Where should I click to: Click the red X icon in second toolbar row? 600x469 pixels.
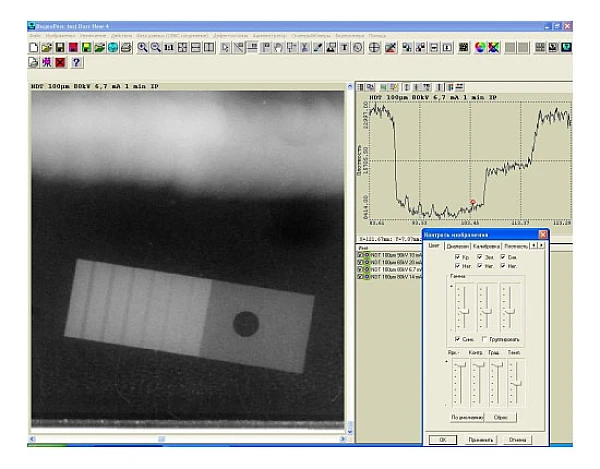tap(60, 63)
